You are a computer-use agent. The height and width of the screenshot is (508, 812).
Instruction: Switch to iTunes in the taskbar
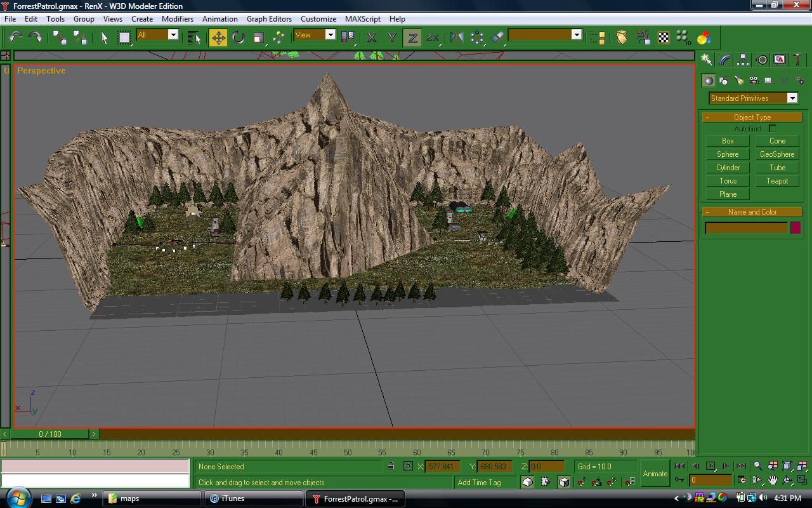pyautogui.click(x=232, y=498)
